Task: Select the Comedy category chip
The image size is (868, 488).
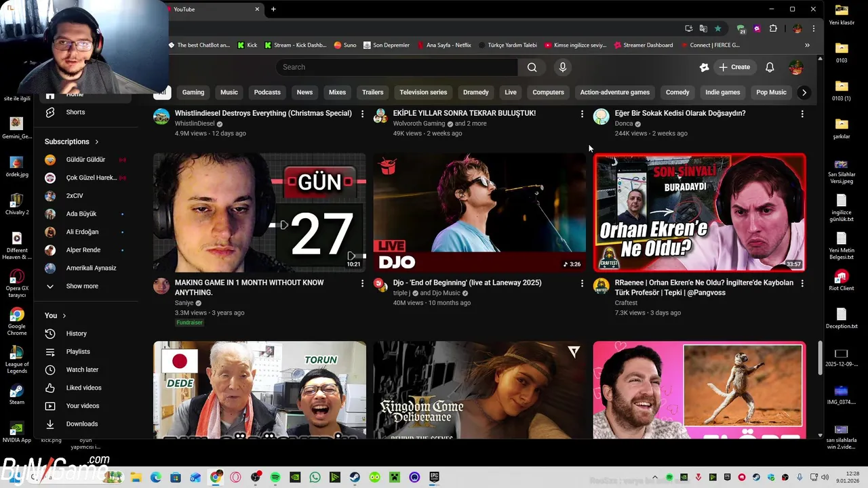Action: [677, 92]
